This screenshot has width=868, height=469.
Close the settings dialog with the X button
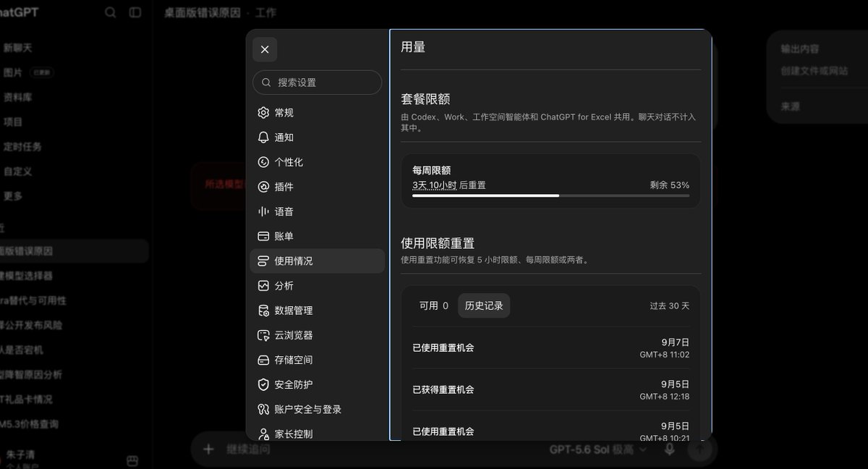coord(265,49)
